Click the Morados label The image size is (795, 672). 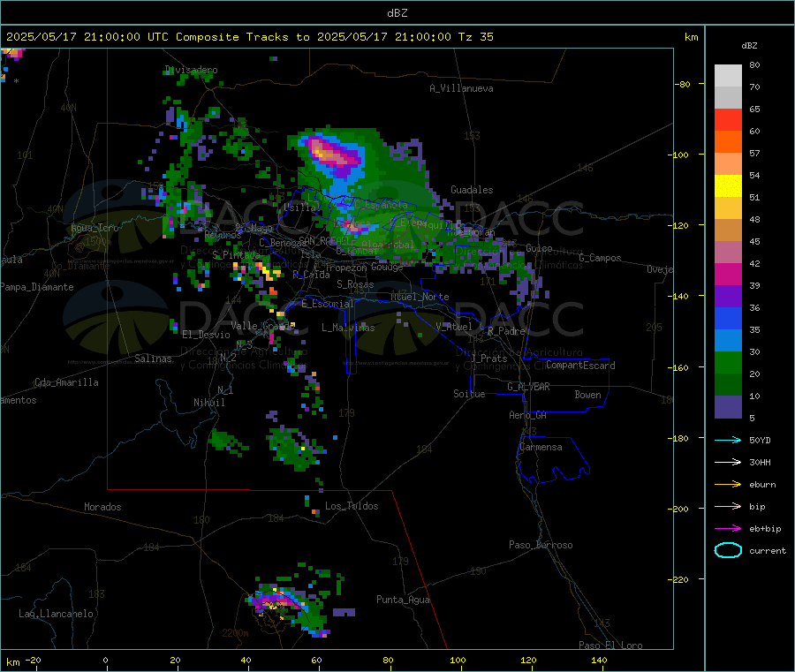[x=102, y=507]
